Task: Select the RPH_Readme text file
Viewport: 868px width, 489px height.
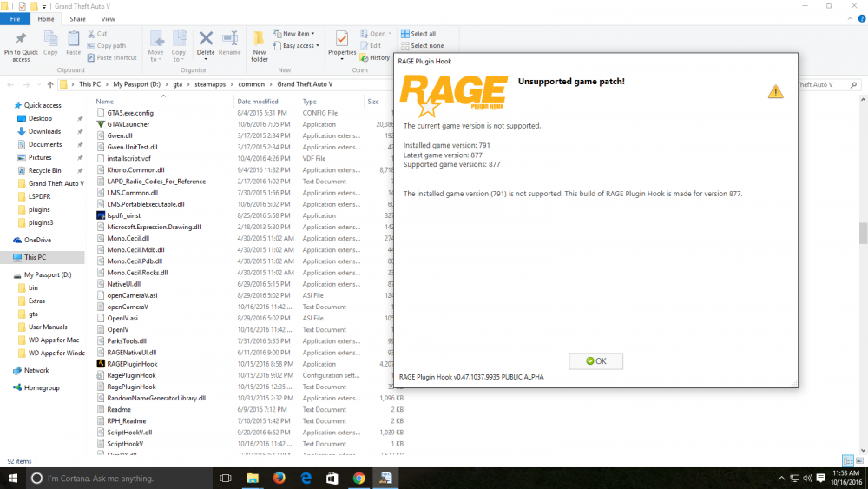Action: tap(126, 421)
